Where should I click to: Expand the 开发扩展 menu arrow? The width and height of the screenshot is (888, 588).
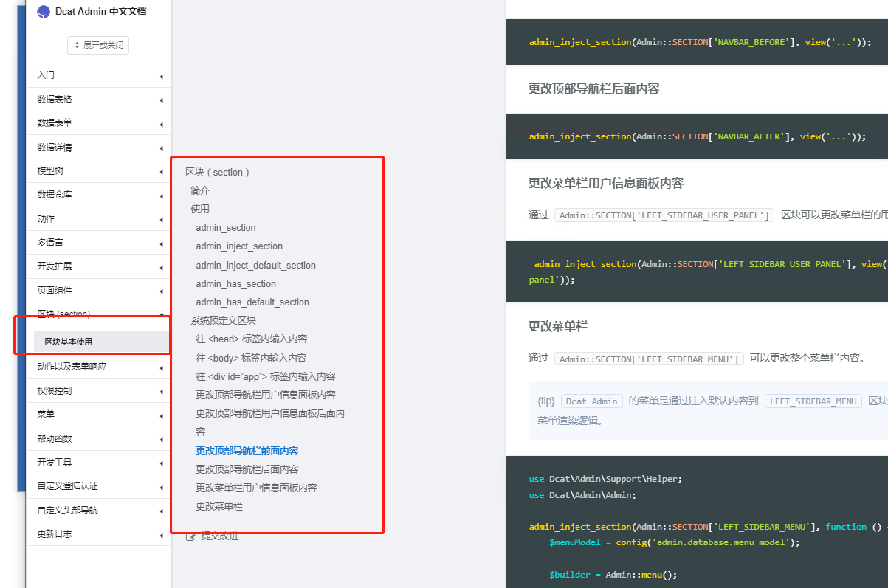161,267
